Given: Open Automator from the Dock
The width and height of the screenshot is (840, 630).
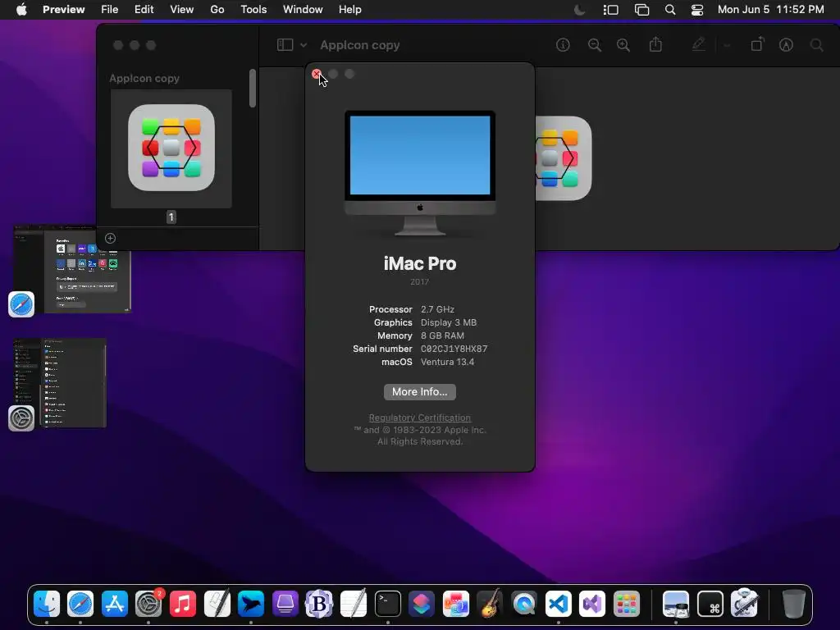Looking at the screenshot, I should 744,604.
